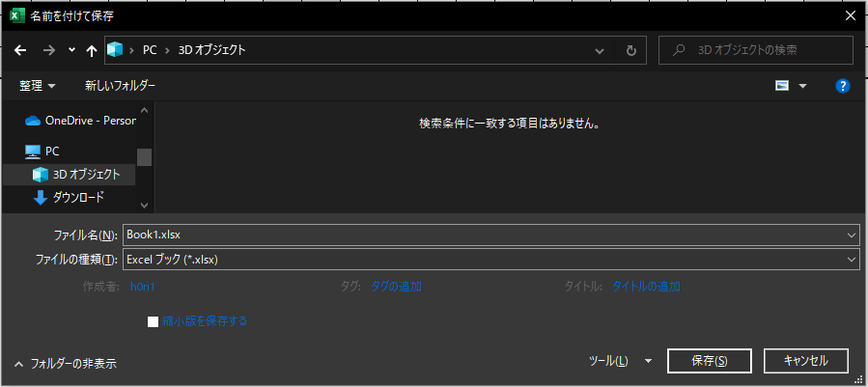The height and width of the screenshot is (387, 868).
Task: Click the 新しいフォルダー button
Action: tap(120, 86)
